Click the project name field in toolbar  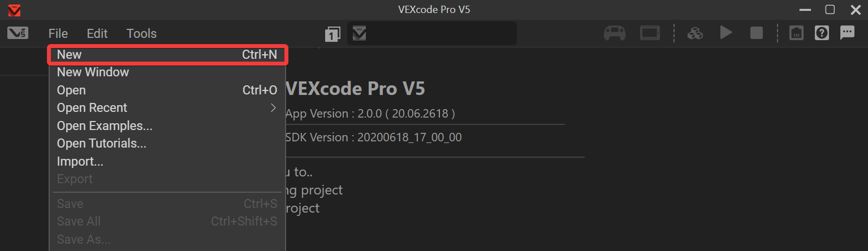pyautogui.click(x=440, y=34)
